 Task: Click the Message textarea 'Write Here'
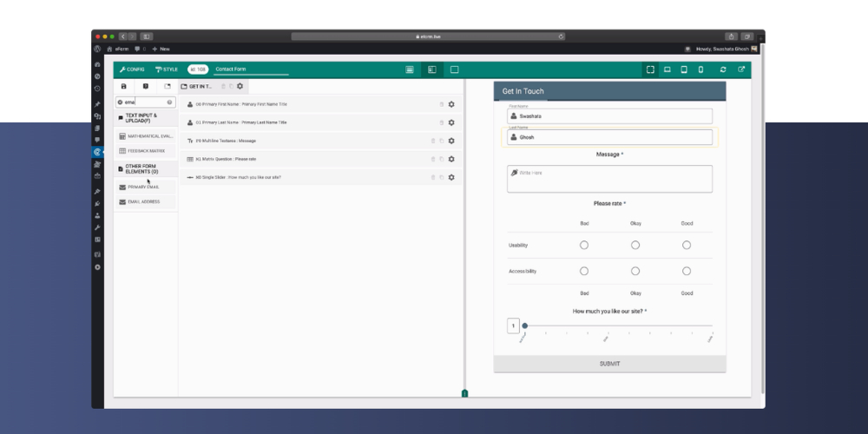click(x=609, y=179)
